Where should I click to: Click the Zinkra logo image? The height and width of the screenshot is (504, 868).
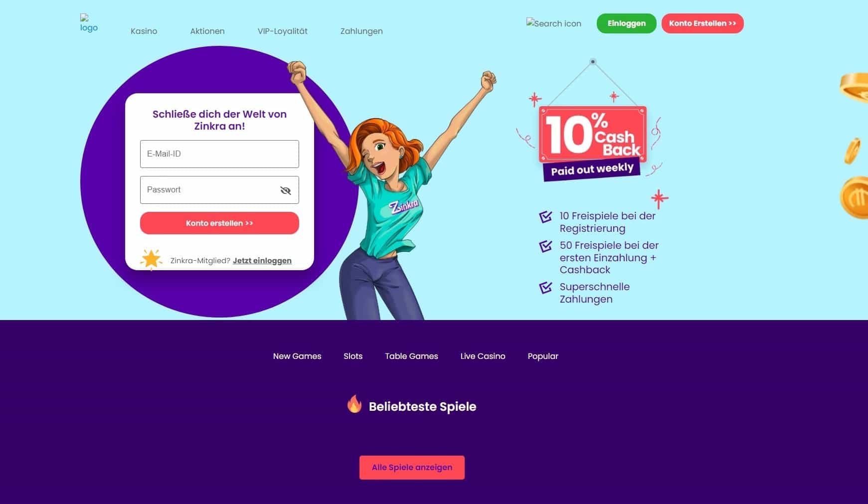89,23
